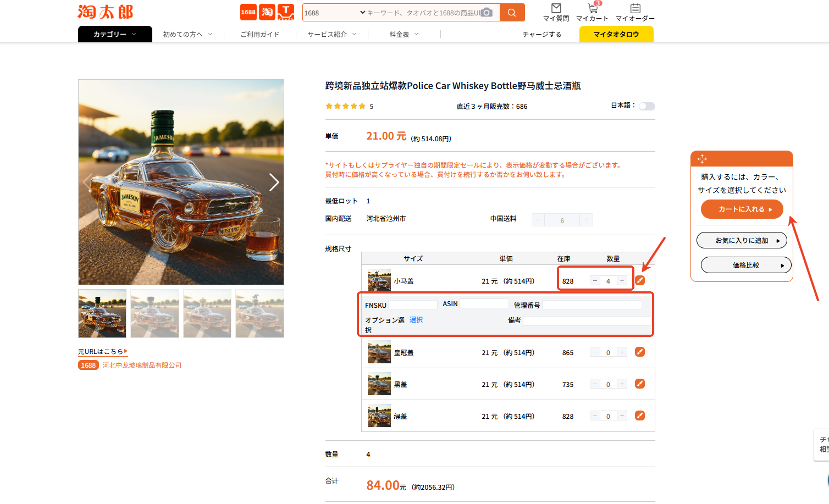
Task: Click edit icon for 绿盖 row
Action: pyautogui.click(x=640, y=416)
